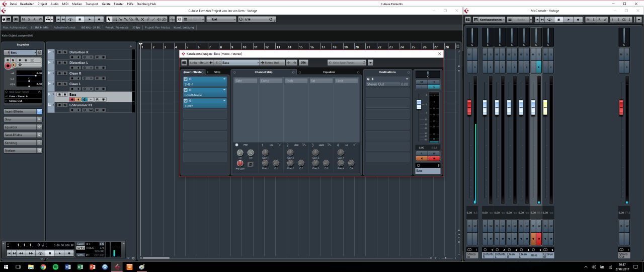Click the Pre Gain red knob
This screenshot has width=644, height=272.
coord(240,163)
